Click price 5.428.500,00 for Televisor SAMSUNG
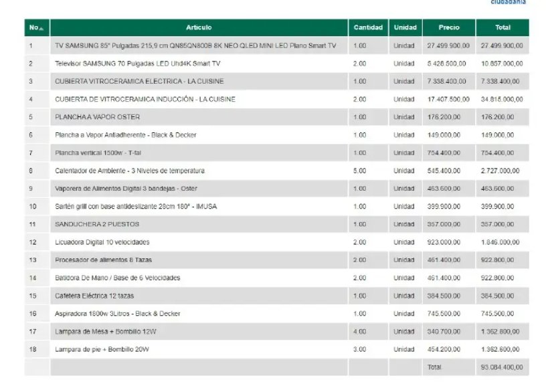 click(446, 64)
